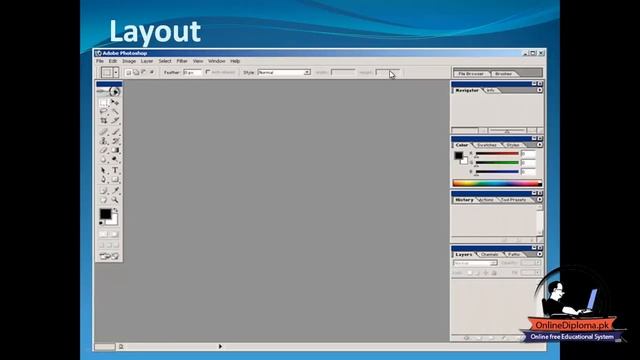Image resolution: width=640 pixels, height=360 pixels.
Task: Click the Navigator zoom slider
Action: (x=507, y=131)
